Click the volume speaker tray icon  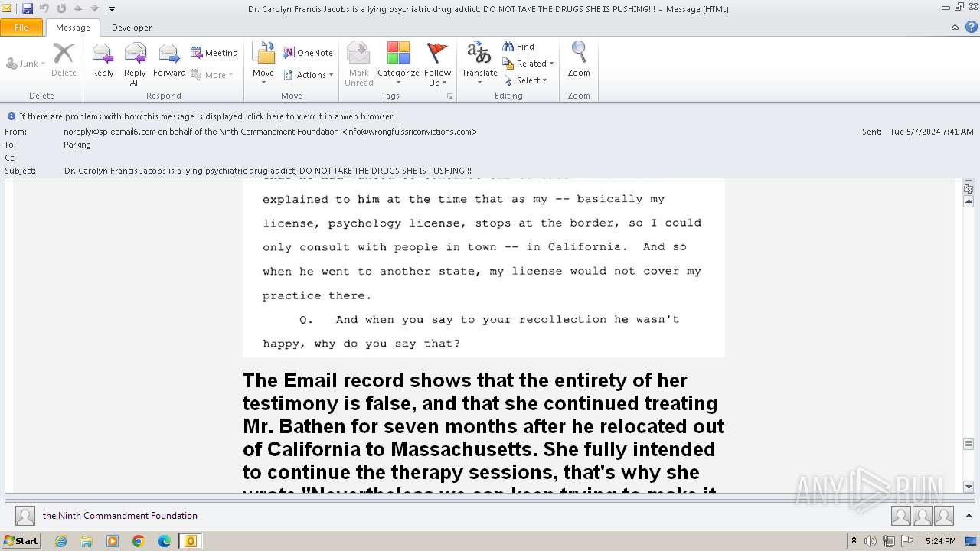click(x=870, y=541)
